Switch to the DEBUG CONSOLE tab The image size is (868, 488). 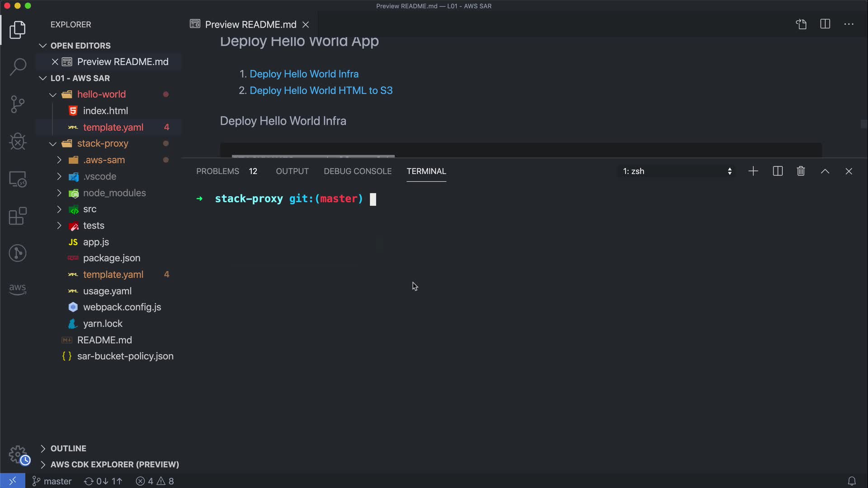point(357,171)
